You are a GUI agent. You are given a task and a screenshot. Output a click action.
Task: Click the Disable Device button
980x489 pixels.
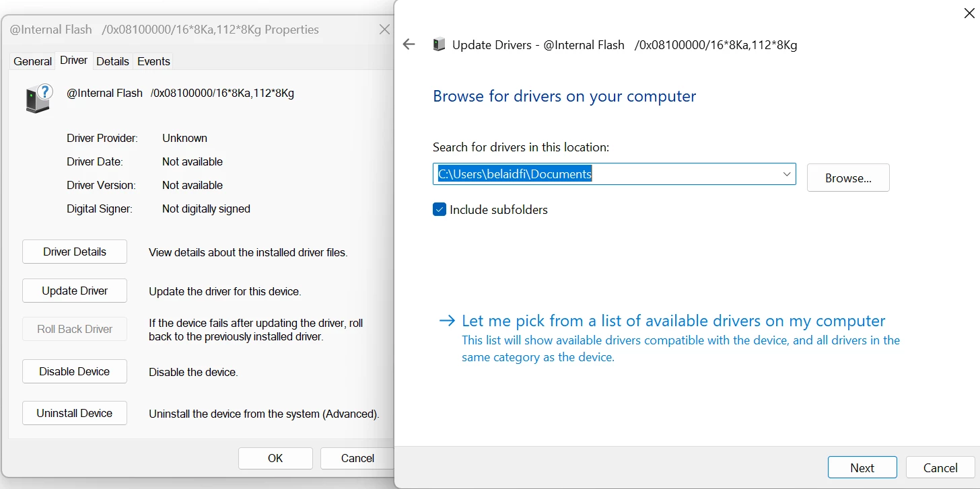tap(75, 371)
